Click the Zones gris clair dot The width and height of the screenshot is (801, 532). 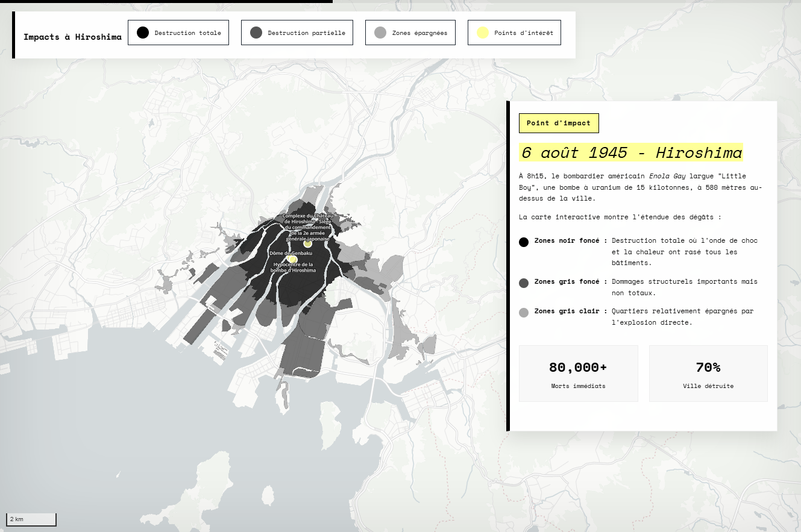click(524, 312)
